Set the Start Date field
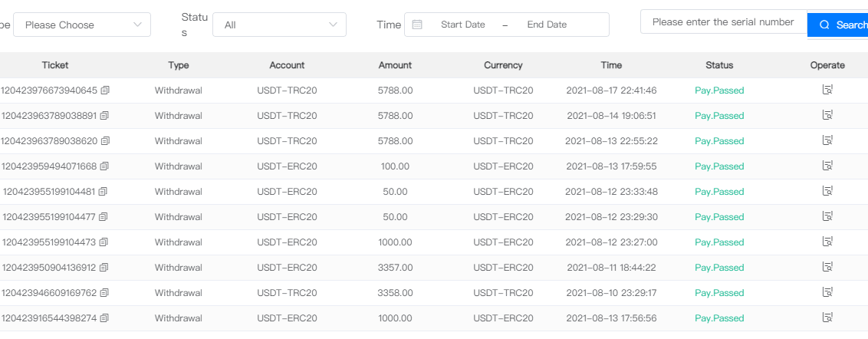The image size is (868, 339). coord(463,25)
